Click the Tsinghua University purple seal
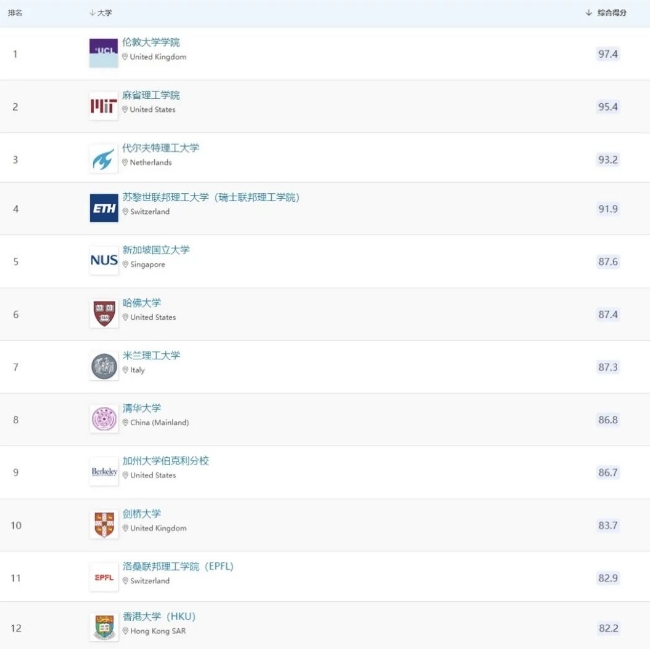The height and width of the screenshot is (649, 650). tap(104, 419)
